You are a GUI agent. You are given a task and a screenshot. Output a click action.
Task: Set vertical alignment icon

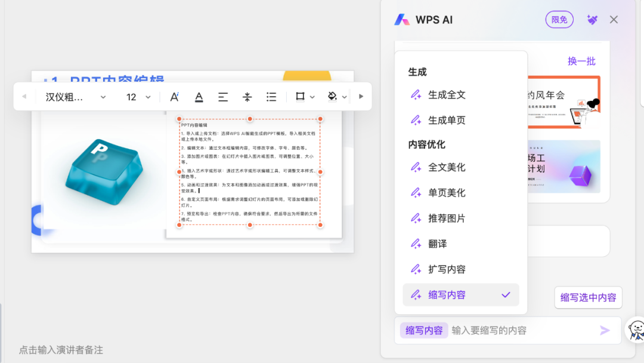click(x=247, y=97)
